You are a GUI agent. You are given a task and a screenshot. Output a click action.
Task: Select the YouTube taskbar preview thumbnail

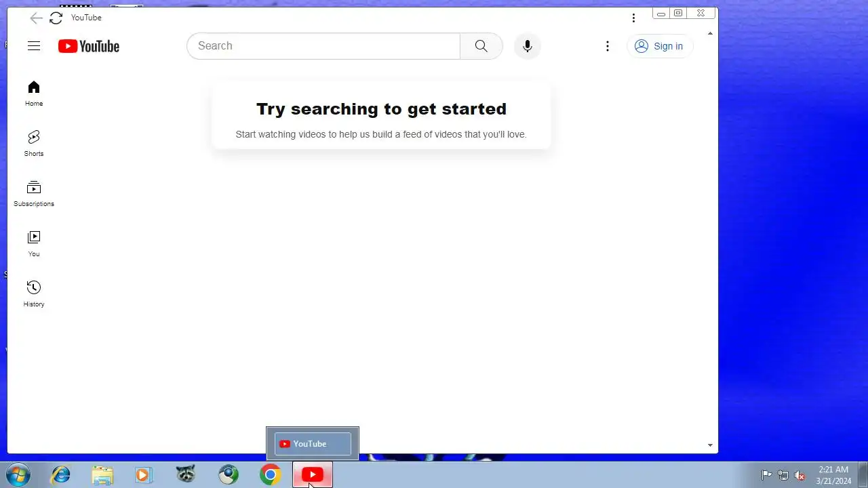point(313,444)
